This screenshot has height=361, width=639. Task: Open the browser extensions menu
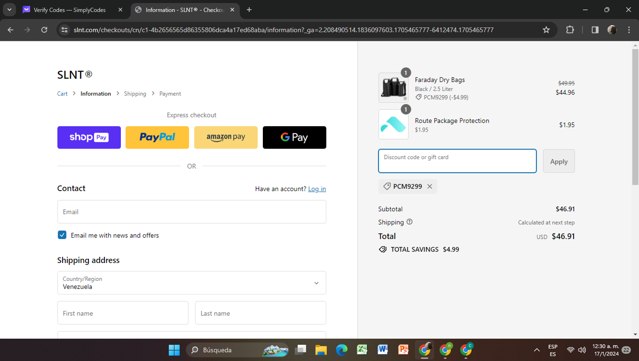click(x=570, y=30)
